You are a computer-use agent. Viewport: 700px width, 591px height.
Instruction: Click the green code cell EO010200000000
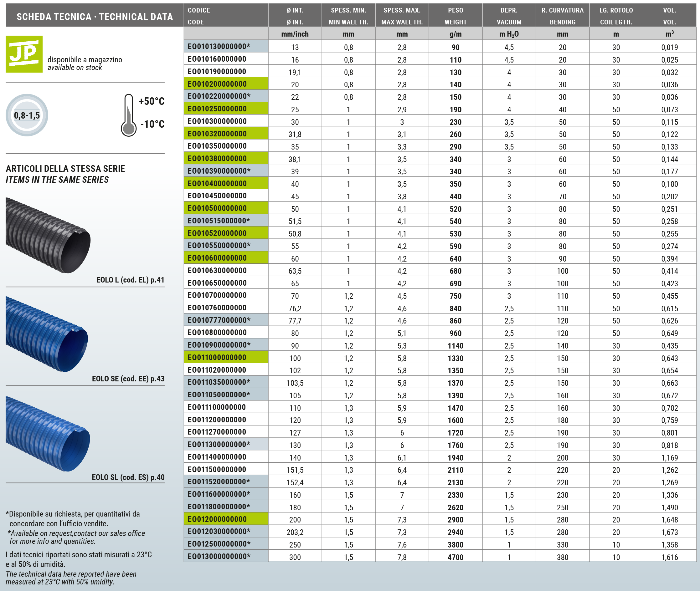click(x=226, y=84)
